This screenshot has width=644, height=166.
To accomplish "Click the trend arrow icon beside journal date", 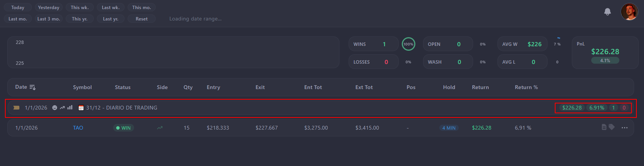I will point(62,108).
